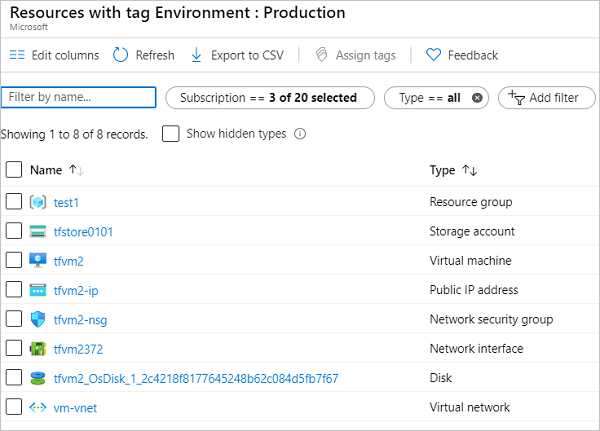
Task: Click the public IP icon beside tfvm2-ip
Action: pyautogui.click(x=39, y=290)
